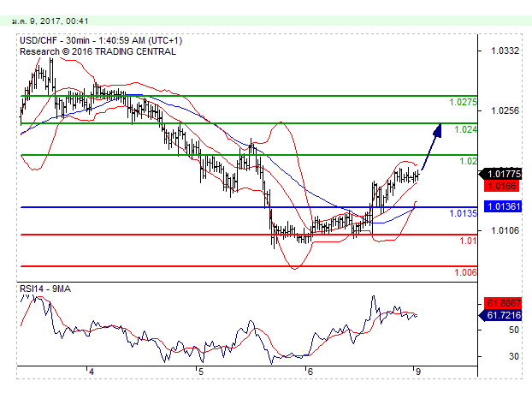Click the 'RSI14 - 9MA' indicator label
Image resolution: width=532 pixels, height=393 pixels.
45,289
